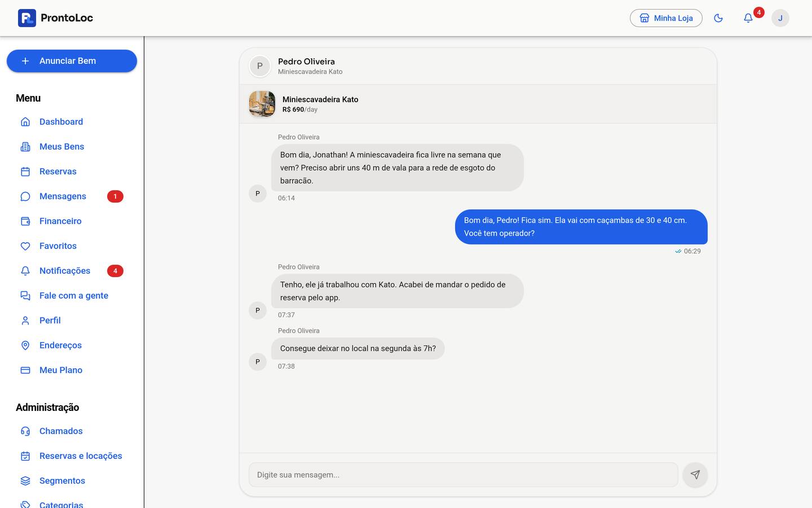Click the message starting 'Bom dia, Jonathan!'
Screen dimensions: 812x508
398,168
